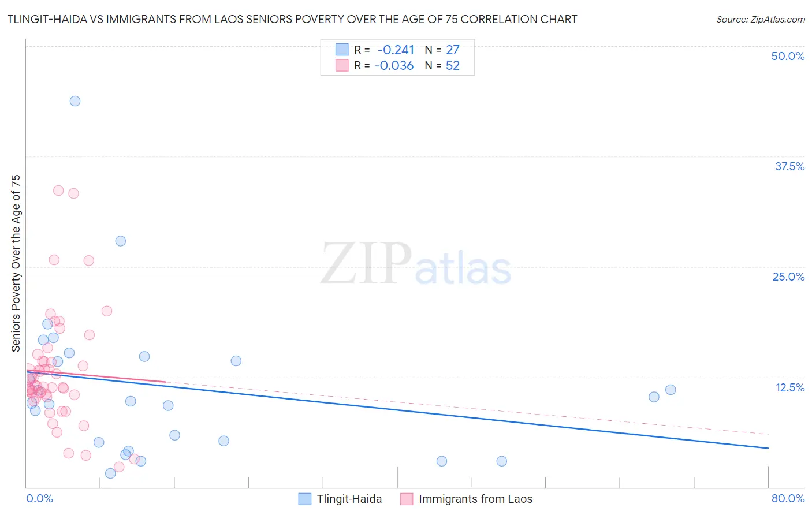Click the 0.0% x-axis label
812x515 pixels.
coord(40,498)
